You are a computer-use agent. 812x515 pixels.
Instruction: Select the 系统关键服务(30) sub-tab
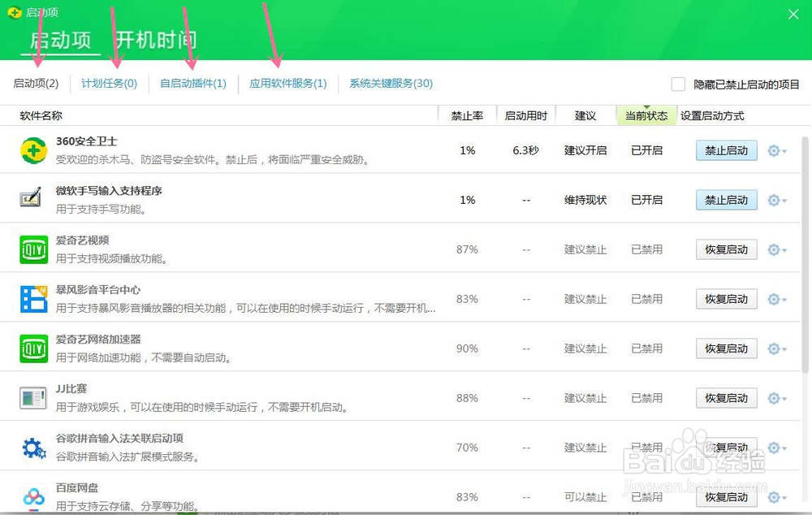click(x=391, y=84)
